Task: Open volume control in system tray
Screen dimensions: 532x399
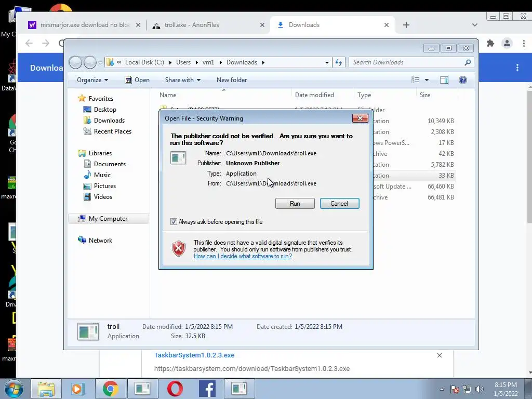Action: (x=480, y=389)
